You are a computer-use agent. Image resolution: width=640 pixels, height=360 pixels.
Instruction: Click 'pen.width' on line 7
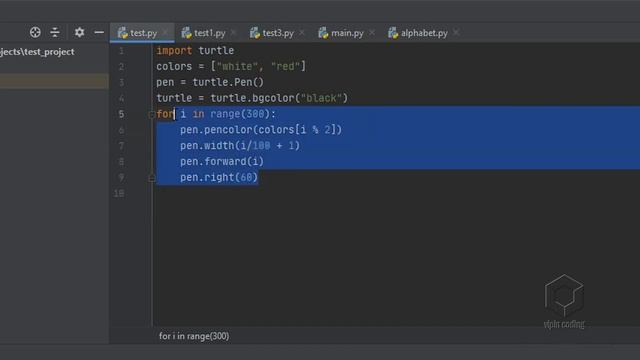(207, 146)
